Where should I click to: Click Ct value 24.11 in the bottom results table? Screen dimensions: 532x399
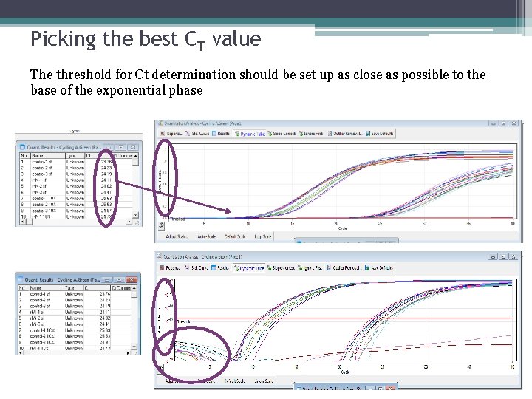point(105,312)
